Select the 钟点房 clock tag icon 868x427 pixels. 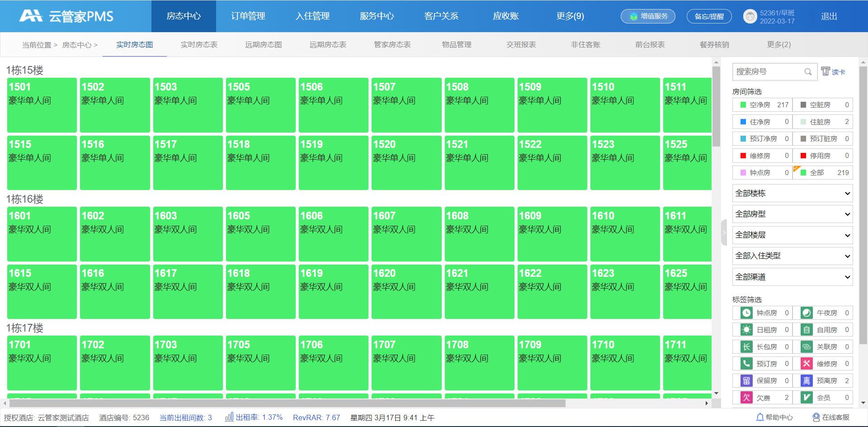coord(746,313)
